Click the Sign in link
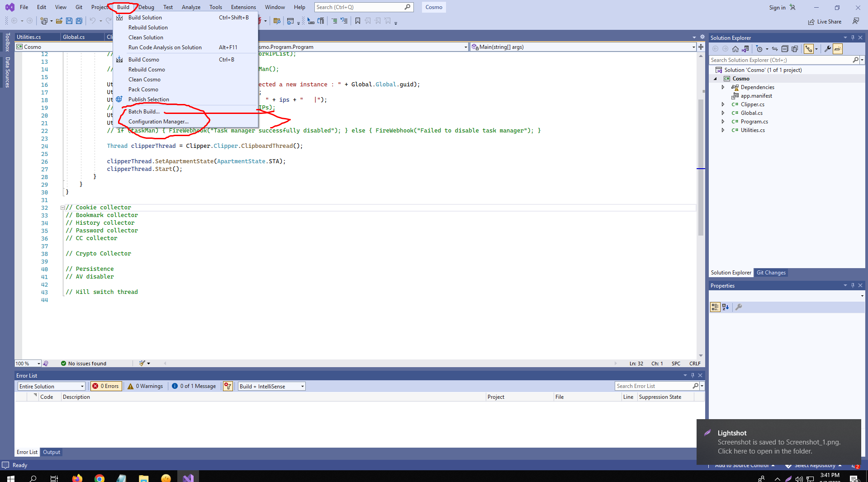Image resolution: width=868 pixels, height=482 pixels. point(777,8)
